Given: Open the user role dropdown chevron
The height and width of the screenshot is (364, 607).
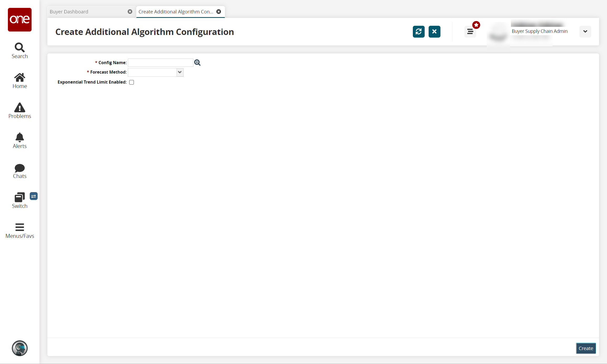Looking at the screenshot, I should point(585,32).
